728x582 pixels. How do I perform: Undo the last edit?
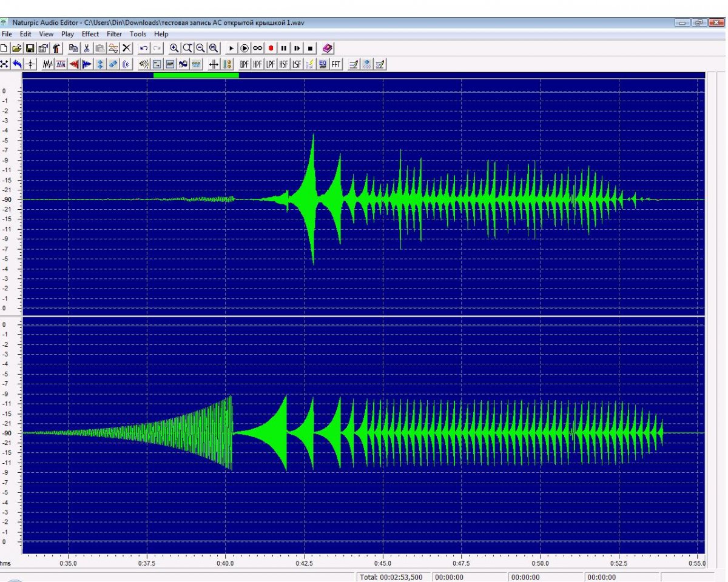(144, 48)
